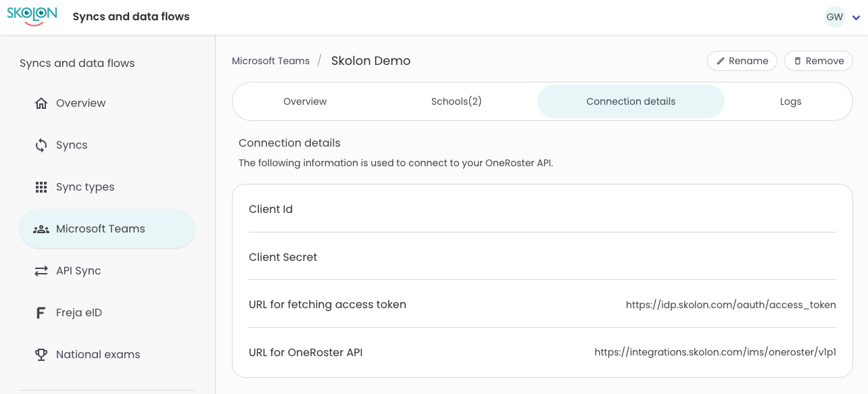
Task: Remove the Skolon Demo connection
Action: pos(819,61)
